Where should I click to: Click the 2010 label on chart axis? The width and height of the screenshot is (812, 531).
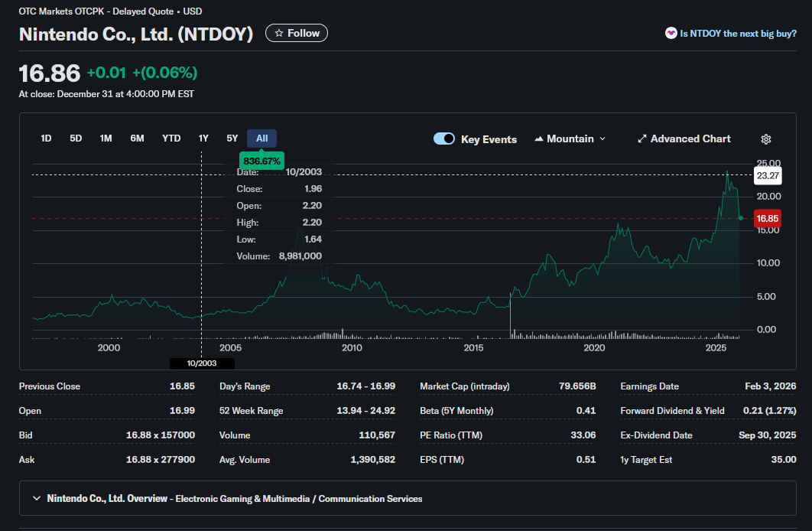click(x=352, y=347)
